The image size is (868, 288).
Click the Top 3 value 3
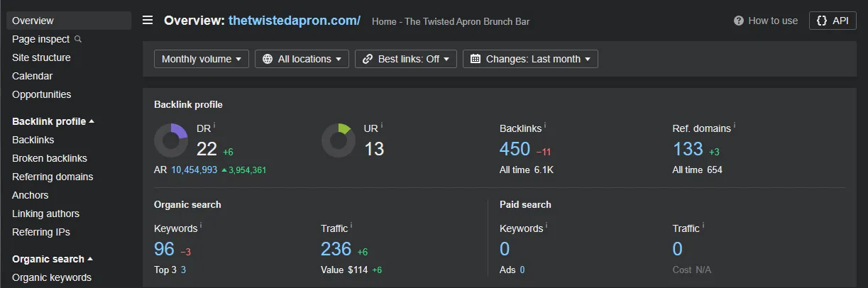click(x=183, y=270)
